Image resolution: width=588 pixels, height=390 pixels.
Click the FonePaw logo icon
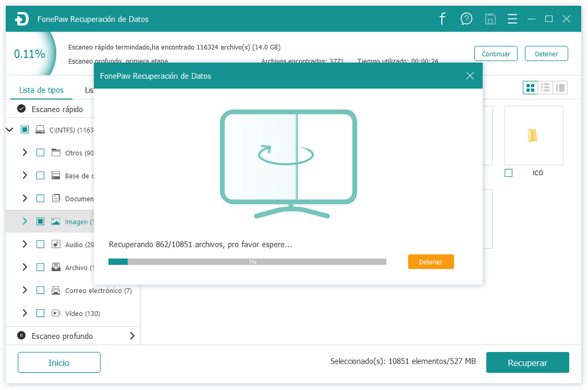[x=22, y=19]
